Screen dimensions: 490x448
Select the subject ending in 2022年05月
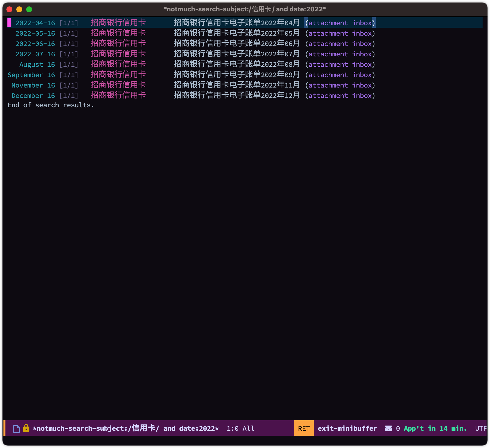(237, 33)
